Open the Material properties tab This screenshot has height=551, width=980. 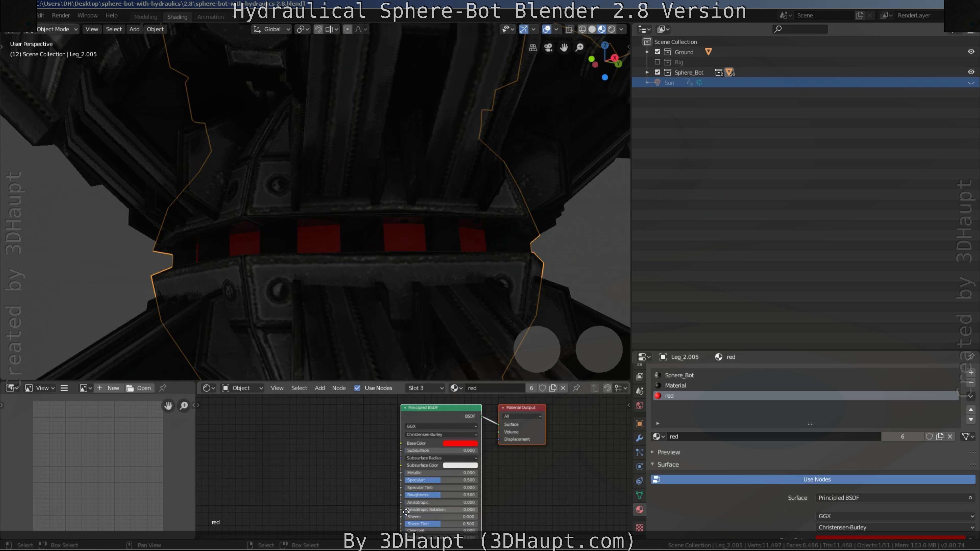(640, 510)
